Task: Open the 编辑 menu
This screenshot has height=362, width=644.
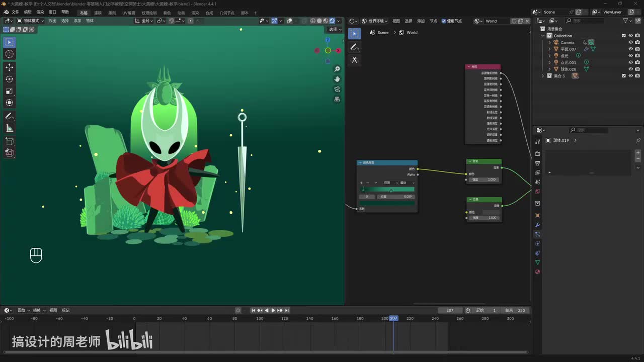Action: click(x=28, y=12)
